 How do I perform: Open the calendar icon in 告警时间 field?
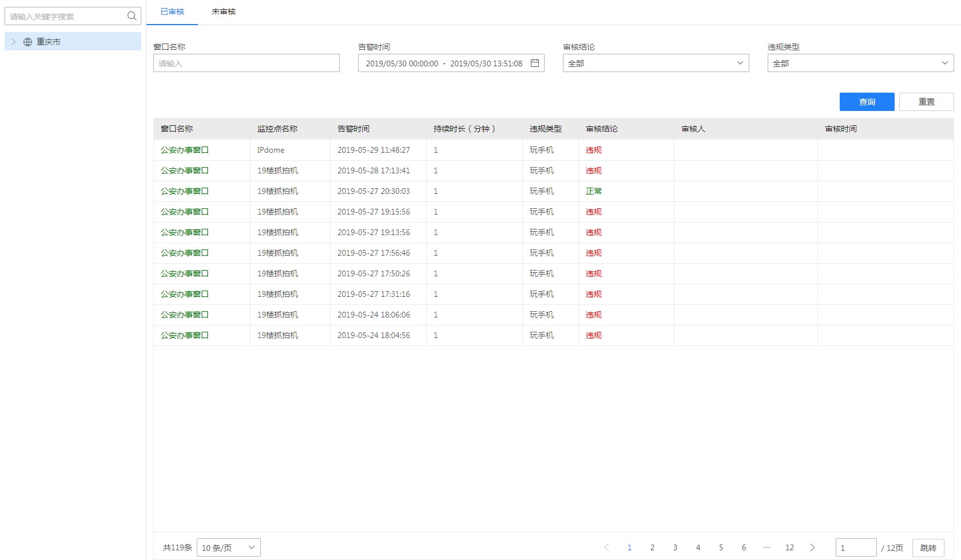(535, 63)
